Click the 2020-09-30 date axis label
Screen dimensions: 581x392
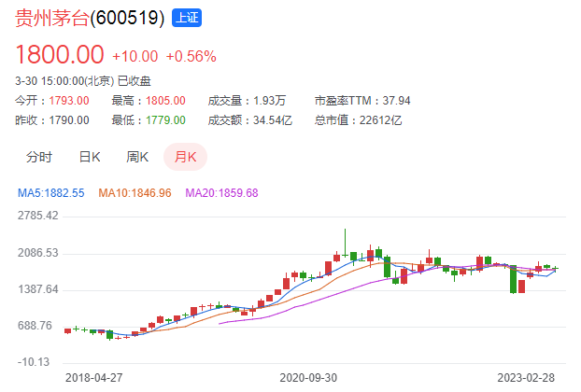pos(308,378)
